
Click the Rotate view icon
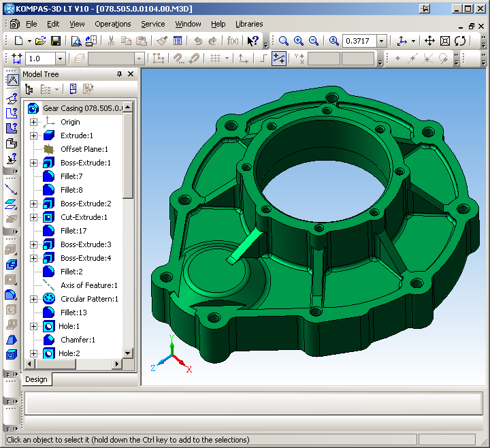point(460,41)
